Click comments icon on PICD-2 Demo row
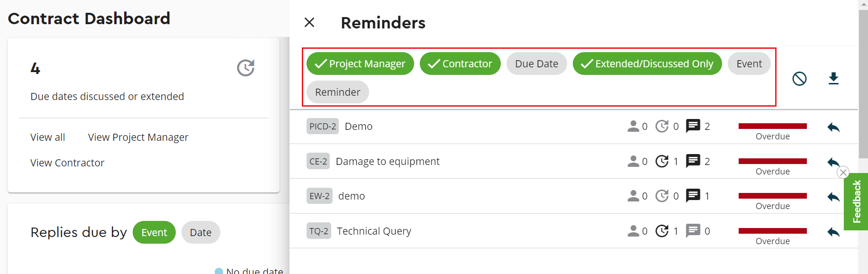Image resolution: width=868 pixels, height=274 pixels. tap(693, 126)
